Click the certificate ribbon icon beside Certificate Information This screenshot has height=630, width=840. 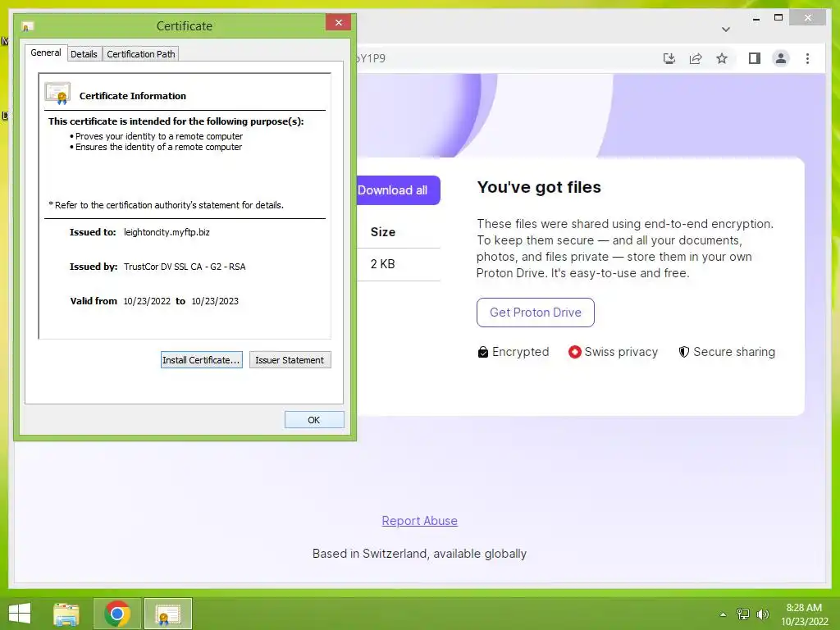[x=58, y=94]
